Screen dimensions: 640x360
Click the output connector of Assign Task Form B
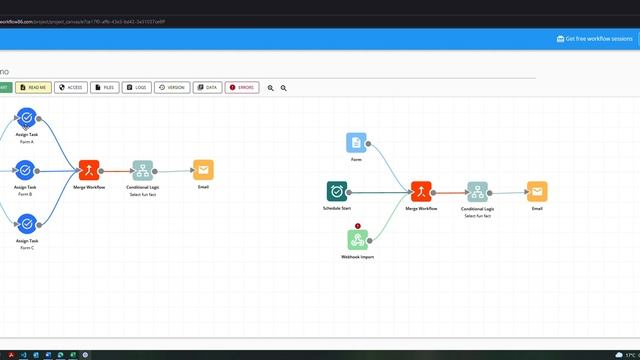coord(37,171)
